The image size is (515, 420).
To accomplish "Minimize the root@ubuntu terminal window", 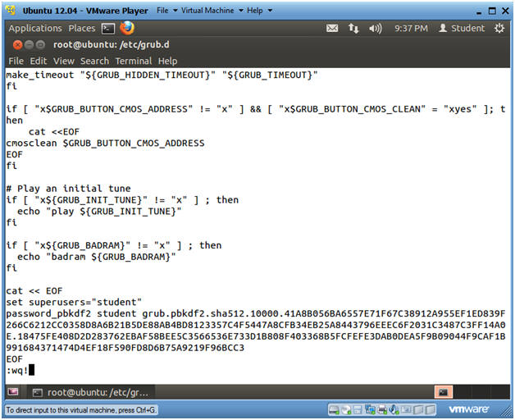I will coord(30,44).
